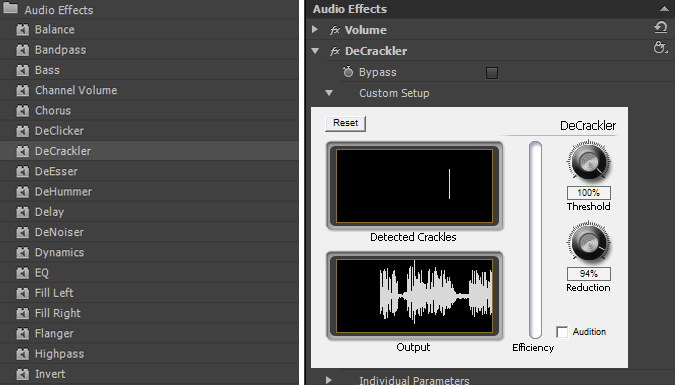675x385 pixels.
Task: Expand the Individual Parameters section
Action: click(x=329, y=380)
